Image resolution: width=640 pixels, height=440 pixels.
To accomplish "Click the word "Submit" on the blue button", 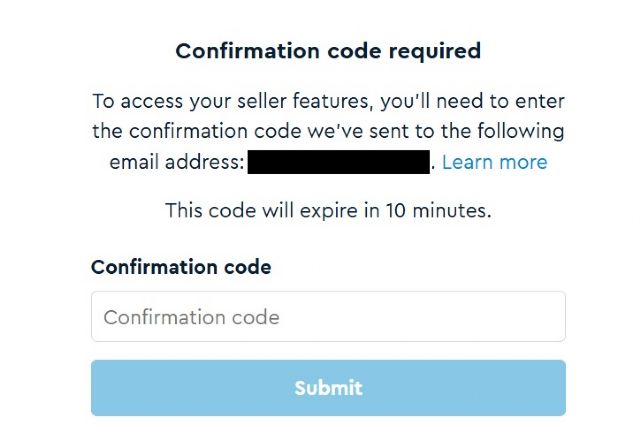I will [328, 388].
